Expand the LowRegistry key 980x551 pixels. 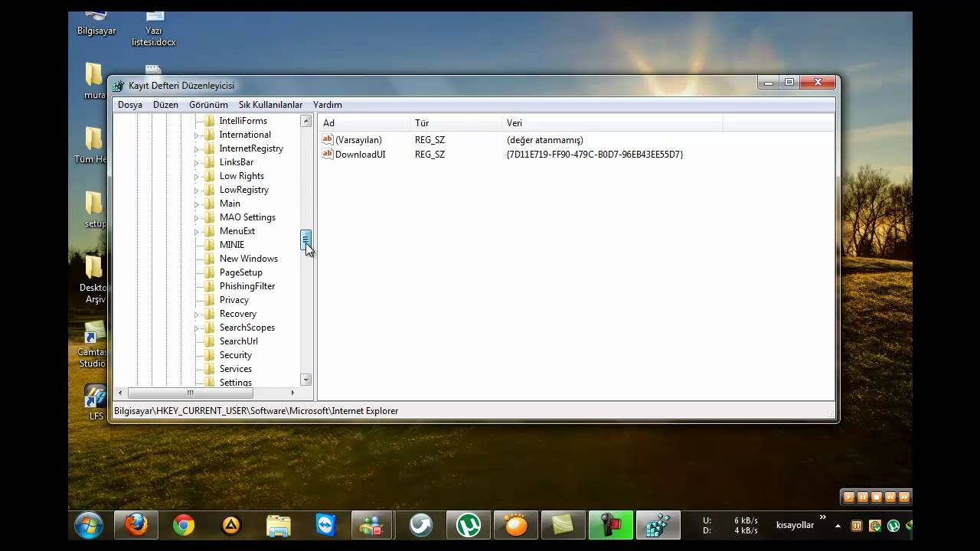196,191
